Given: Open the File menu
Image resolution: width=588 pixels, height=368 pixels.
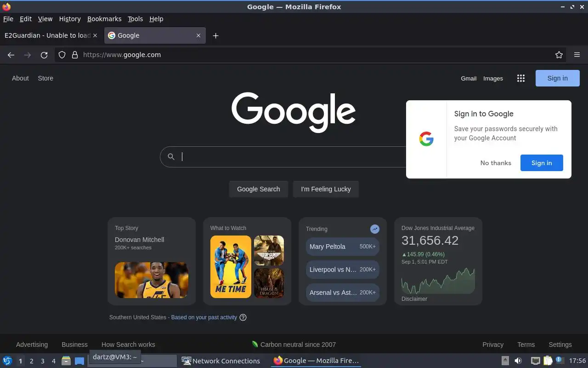Looking at the screenshot, I should pyautogui.click(x=8, y=19).
